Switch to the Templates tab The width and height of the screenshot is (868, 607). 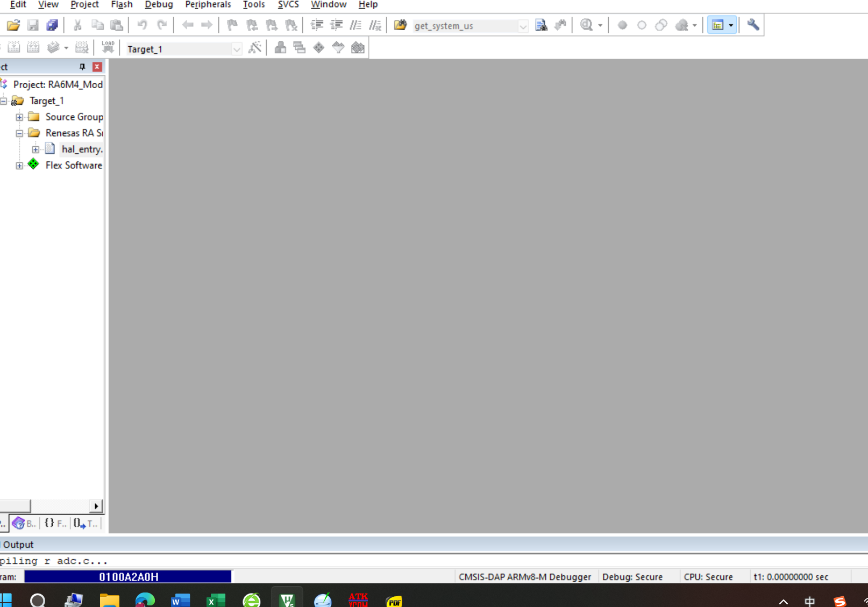(x=86, y=523)
